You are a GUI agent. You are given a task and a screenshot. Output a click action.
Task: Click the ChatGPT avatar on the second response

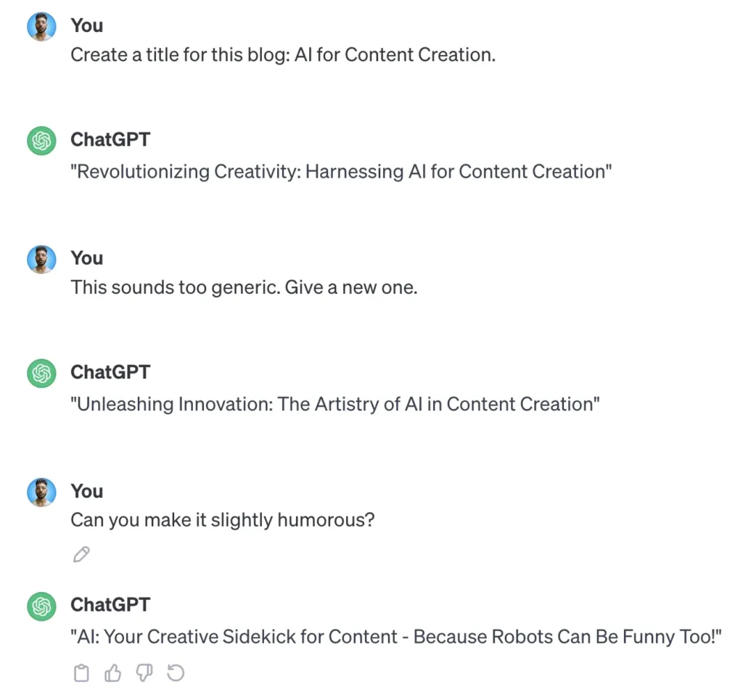[x=41, y=374]
